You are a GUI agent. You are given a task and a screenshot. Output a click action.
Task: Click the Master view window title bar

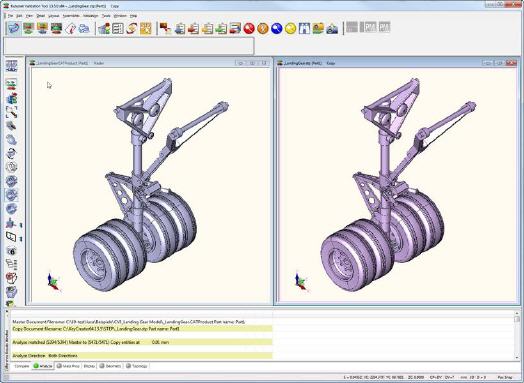150,63
